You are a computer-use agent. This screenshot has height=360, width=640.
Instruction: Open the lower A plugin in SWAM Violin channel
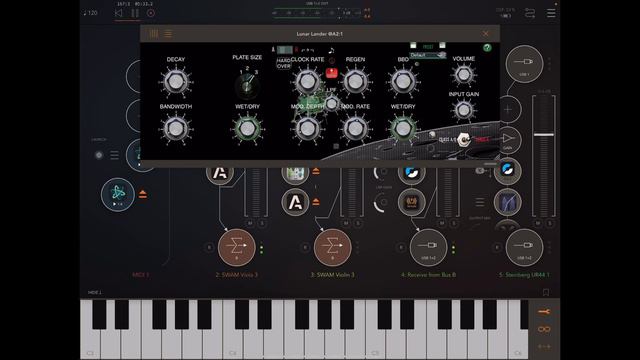pyautogui.click(x=295, y=202)
